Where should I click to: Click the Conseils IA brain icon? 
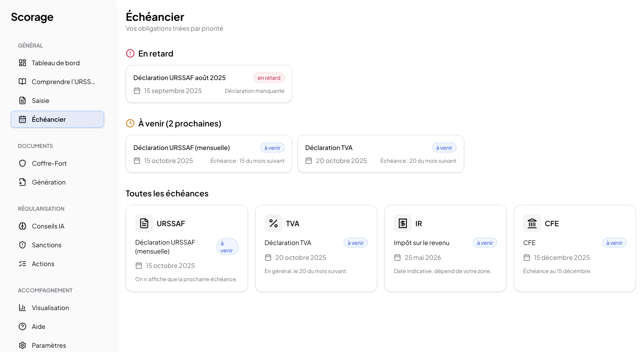coord(22,226)
